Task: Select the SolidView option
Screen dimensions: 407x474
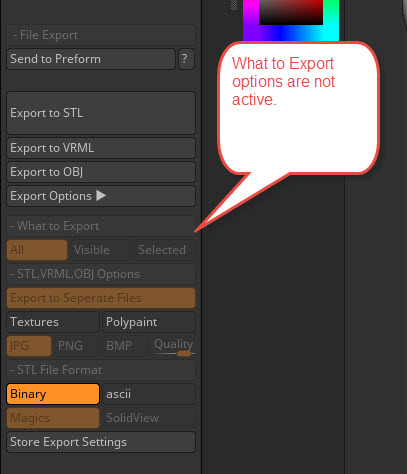Action: click(149, 418)
